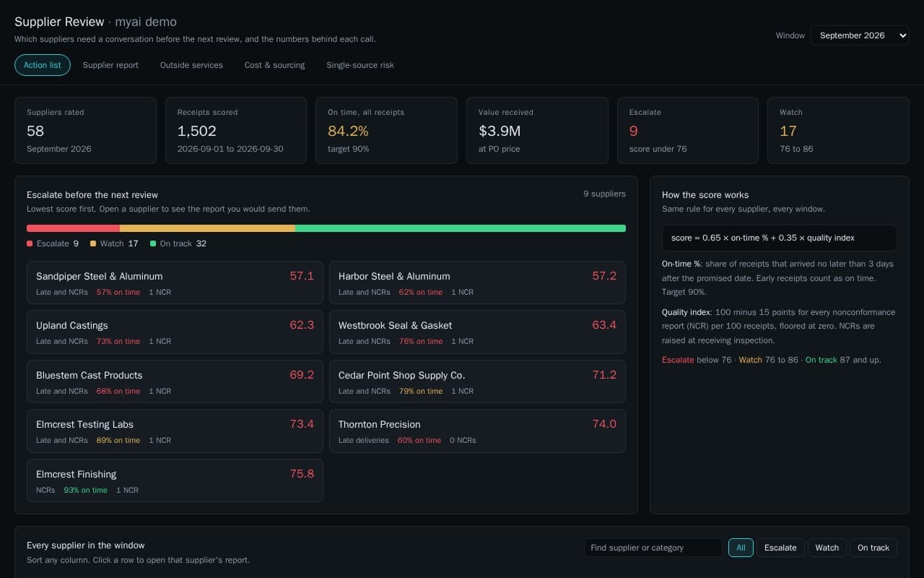Image resolution: width=924 pixels, height=578 pixels.
Task: Open Harbor Steel & Aluminum supplier card
Action: point(477,282)
